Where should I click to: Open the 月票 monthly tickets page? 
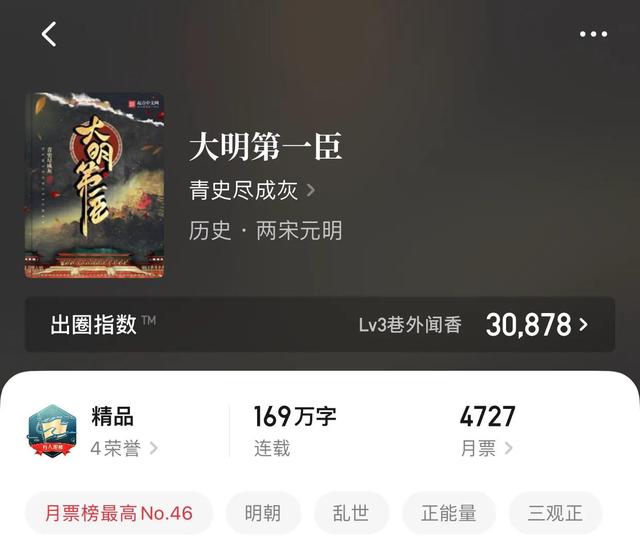click(x=486, y=448)
